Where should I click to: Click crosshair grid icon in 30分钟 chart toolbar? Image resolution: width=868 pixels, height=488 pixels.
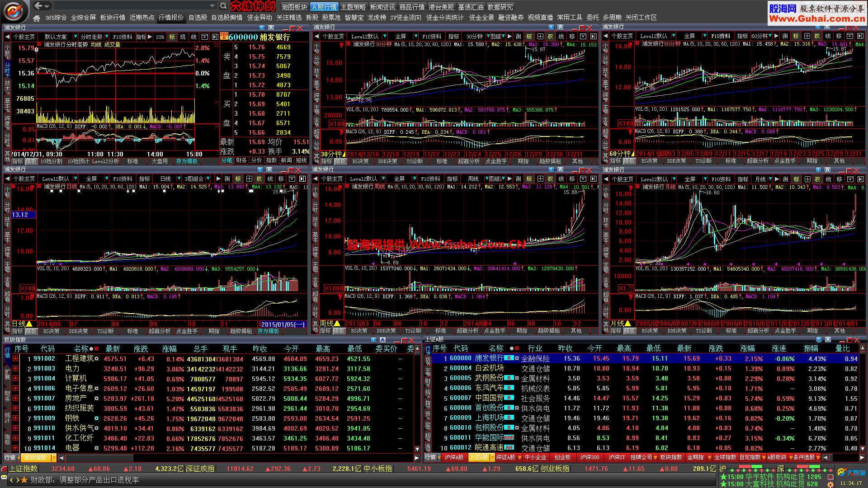coord(540,36)
